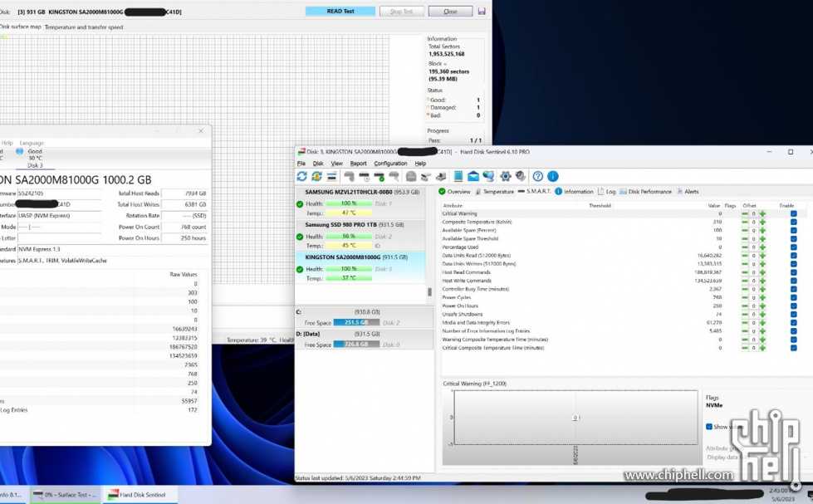Click the disk with clock toolbar icon
This screenshot has width=813, height=504.
point(364,176)
